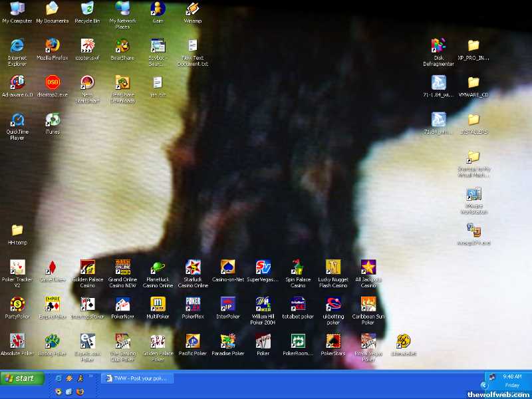Select the iTunes desktop icon
Viewport: 532px width, 399px height.
point(53,120)
